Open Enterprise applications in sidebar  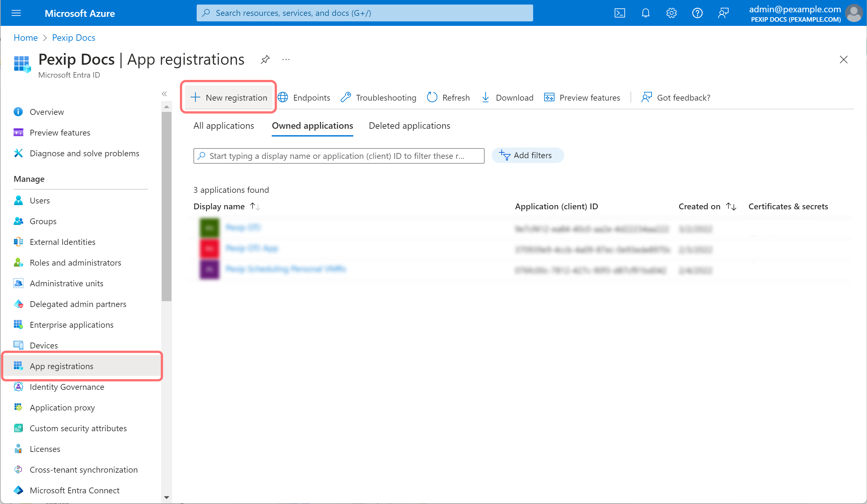click(71, 325)
